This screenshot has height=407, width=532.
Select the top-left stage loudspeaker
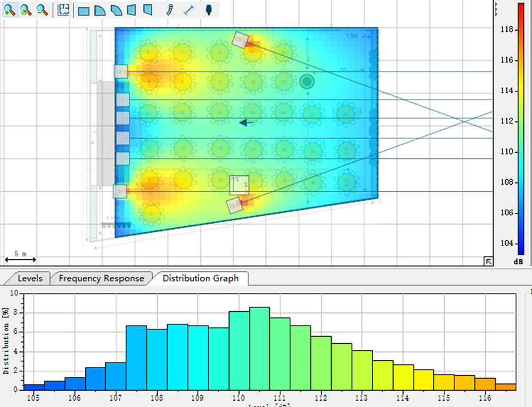[121, 72]
